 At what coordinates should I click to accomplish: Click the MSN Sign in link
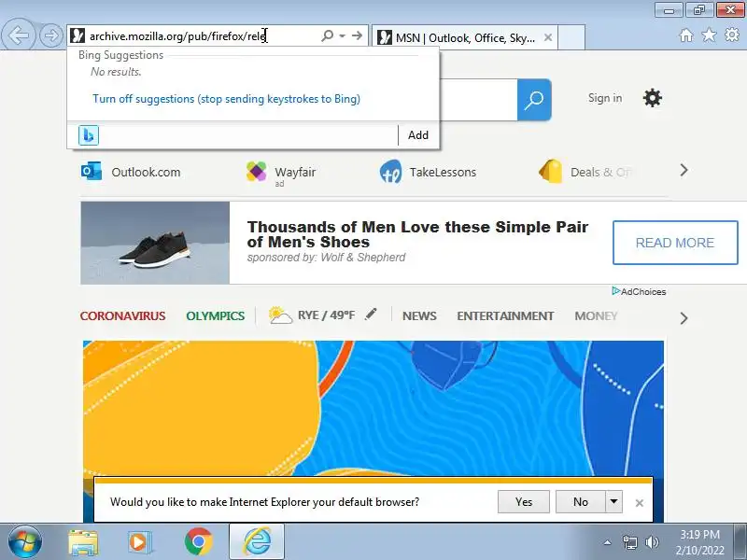point(604,98)
